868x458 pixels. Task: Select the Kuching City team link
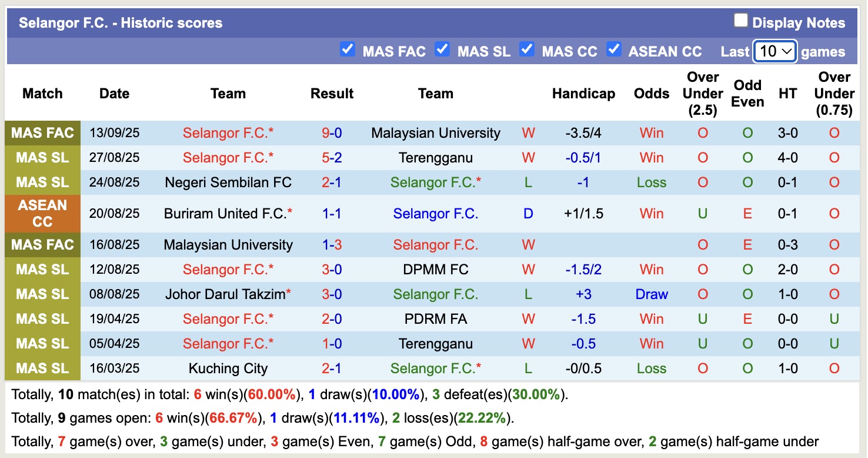228,369
